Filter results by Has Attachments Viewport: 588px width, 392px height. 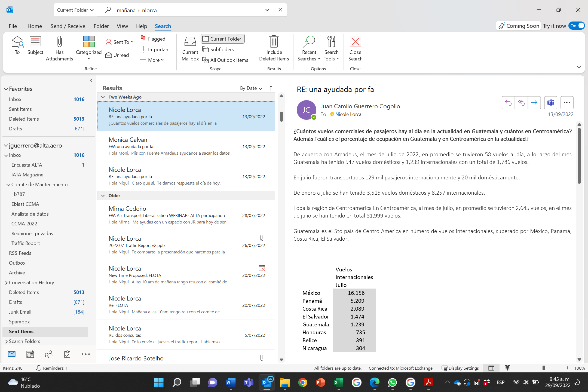pos(59,48)
